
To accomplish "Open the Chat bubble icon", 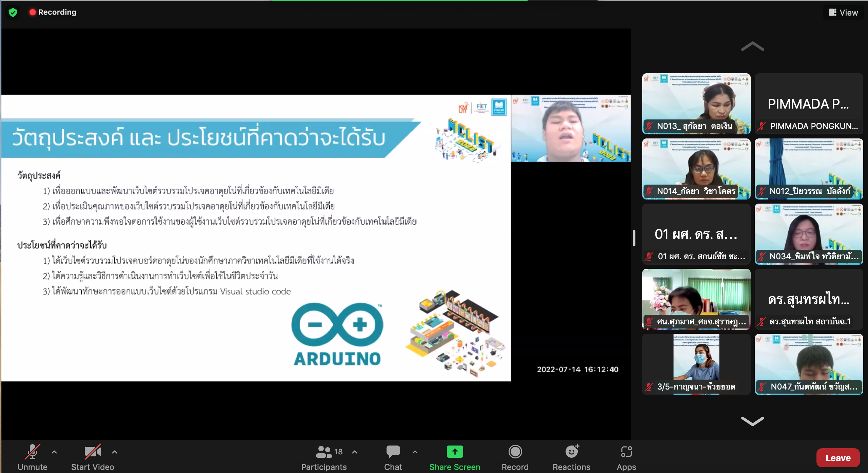I will (393, 452).
